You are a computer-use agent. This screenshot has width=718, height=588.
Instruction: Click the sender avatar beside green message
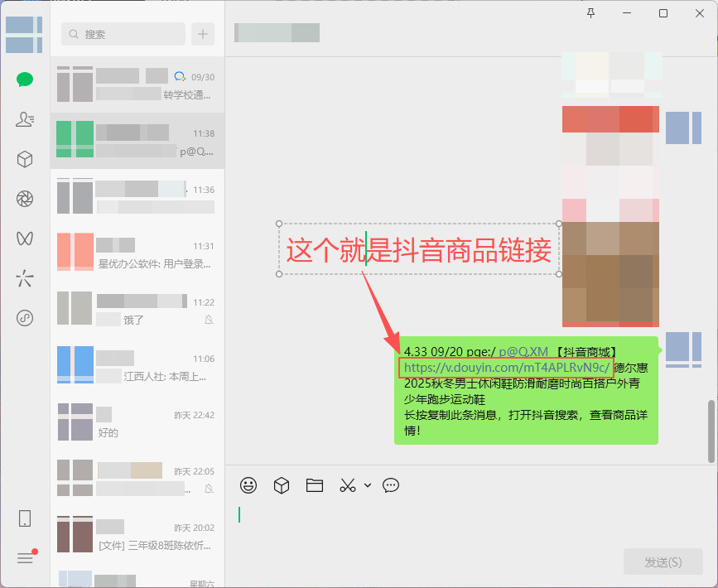(683, 349)
